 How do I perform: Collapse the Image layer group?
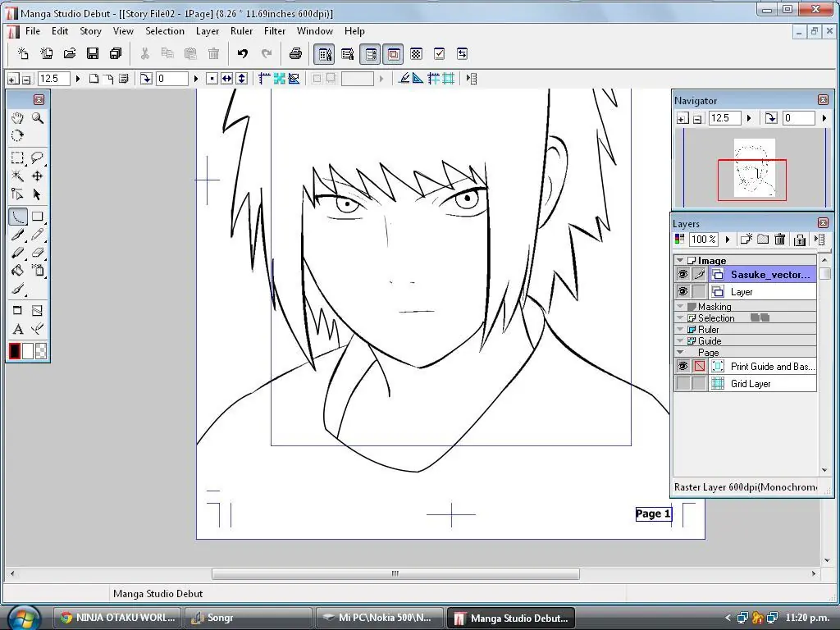coord(680,260)
